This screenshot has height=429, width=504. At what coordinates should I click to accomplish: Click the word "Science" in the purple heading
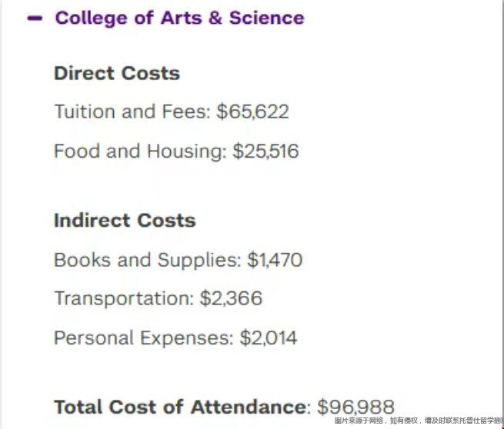tap(266, 18)
